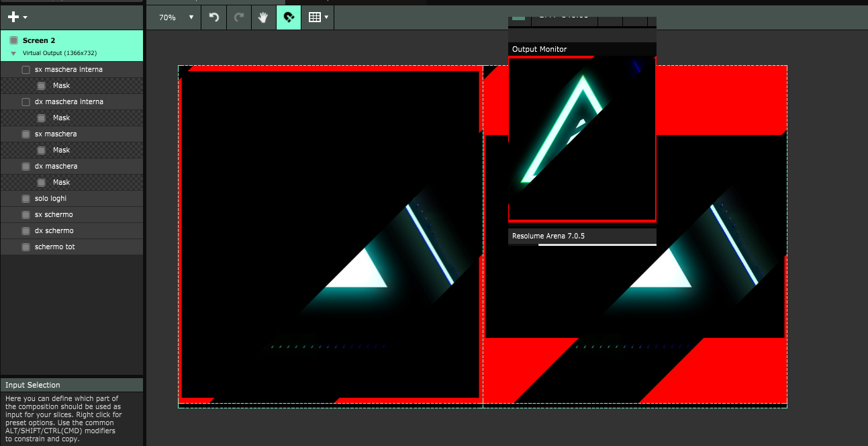Click the Output Monitor preview thumbnail

(x=581, y=138)
